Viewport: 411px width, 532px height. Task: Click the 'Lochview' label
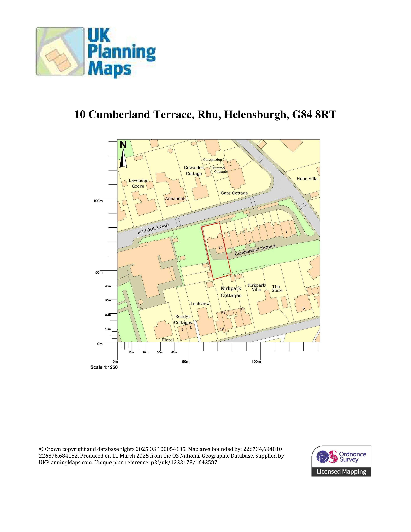200,304
